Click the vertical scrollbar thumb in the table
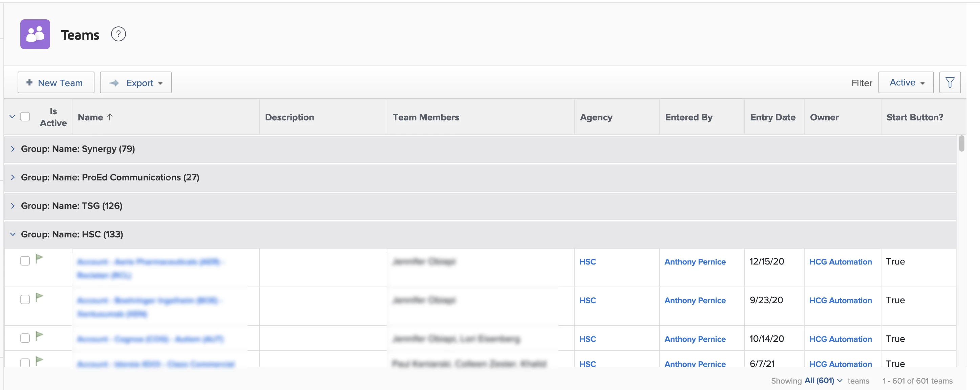Image resolution: width=980 pixels, height=390 pixels. pos(961,143)
